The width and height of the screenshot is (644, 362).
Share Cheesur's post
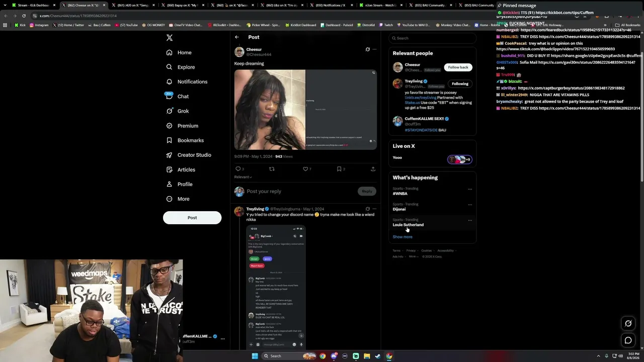(373, 169)
